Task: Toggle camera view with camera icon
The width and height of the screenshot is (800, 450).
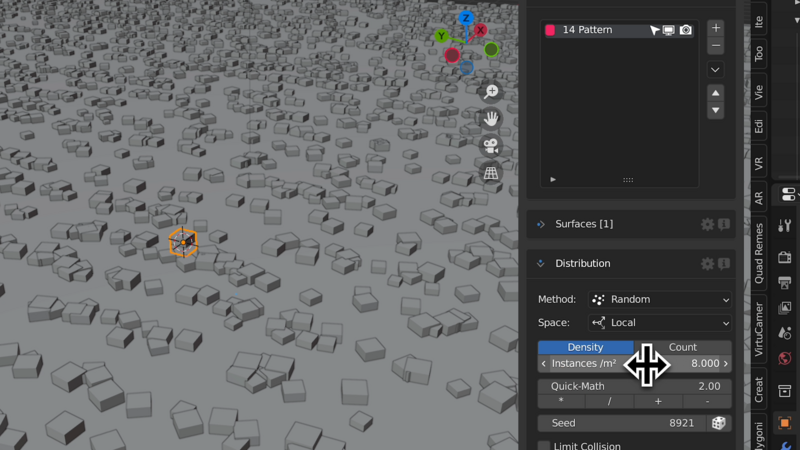Action: 491,146
